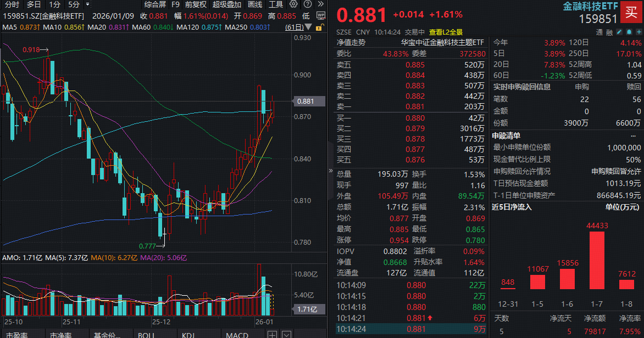Select the 工具 toolbar icon
The width and height of the screenshot is (644, 338).
pos(275,5)
